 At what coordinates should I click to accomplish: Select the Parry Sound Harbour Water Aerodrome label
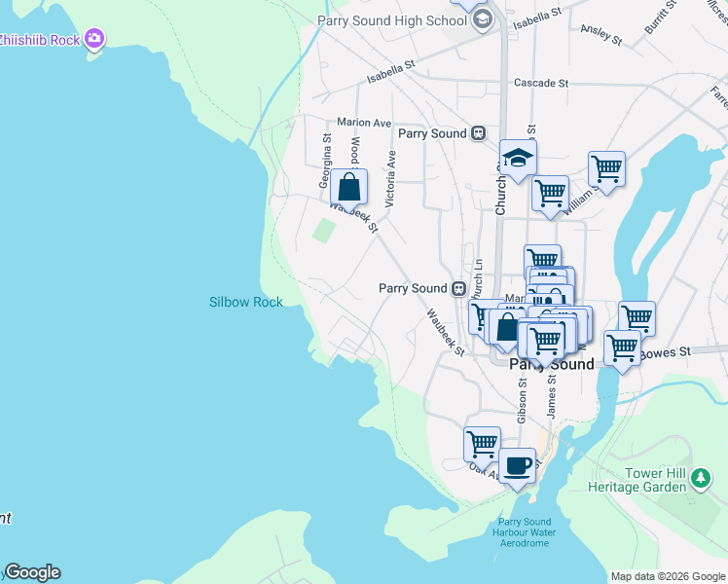pyautogui.click(x=525, y=532)
